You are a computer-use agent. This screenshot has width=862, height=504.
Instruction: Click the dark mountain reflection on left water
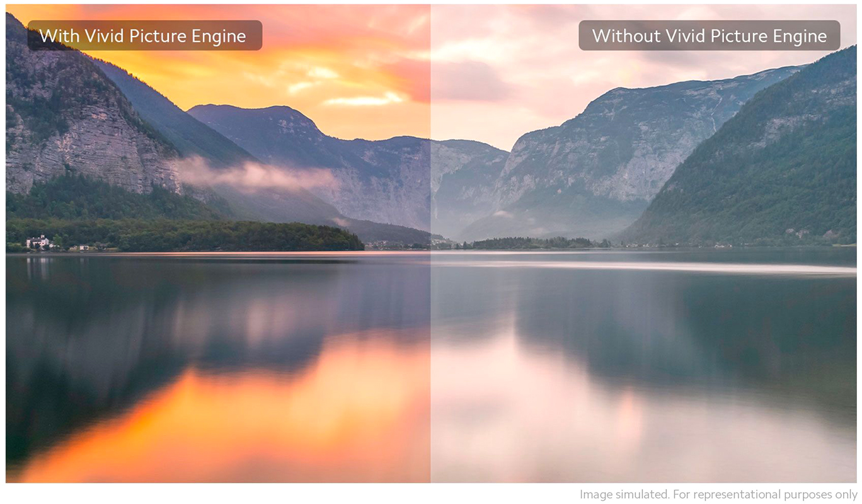coord(95,353)
